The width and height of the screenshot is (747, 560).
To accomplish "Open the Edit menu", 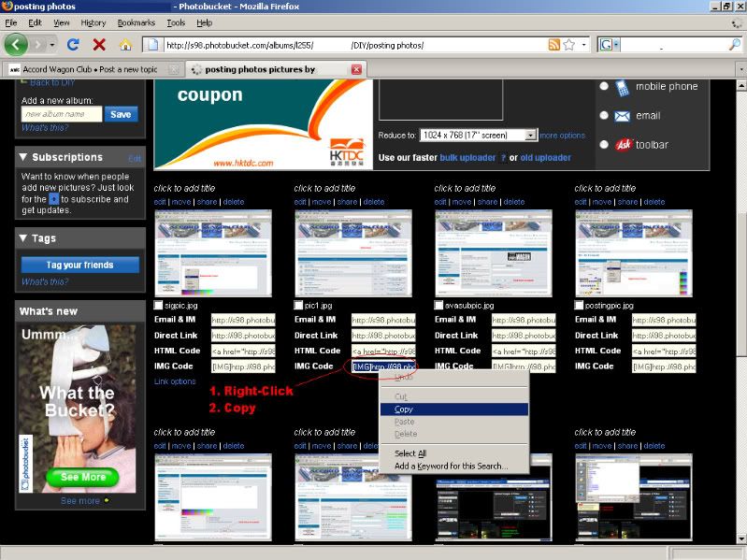I will click(35, 22).
